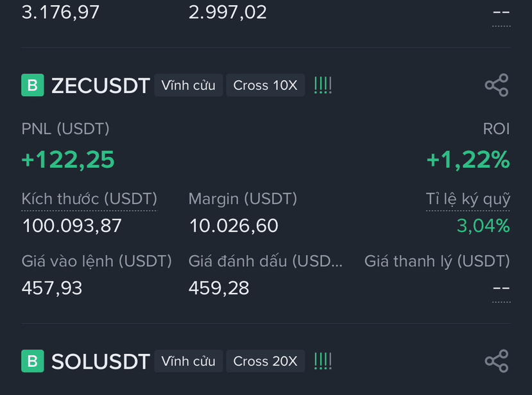The image size is (532, 395).
Task: Tap the 3,04% margin ratio value
Action: click(x=483, y=226)
